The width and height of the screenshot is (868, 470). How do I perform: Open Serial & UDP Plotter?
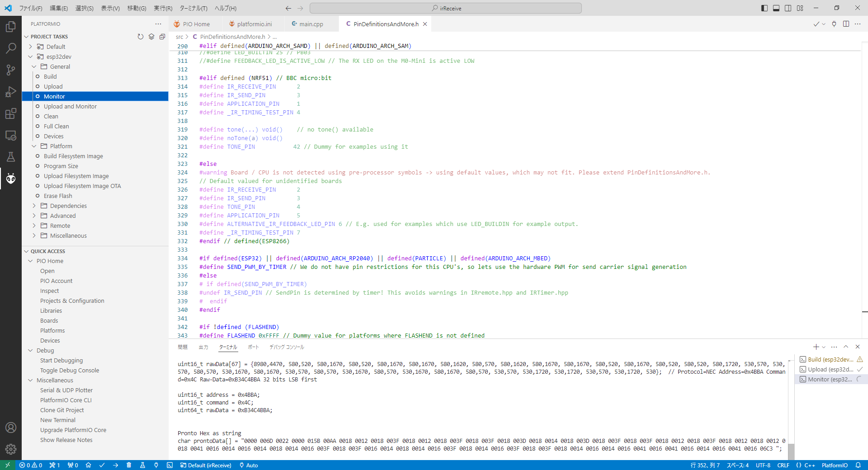click(66, 390)
